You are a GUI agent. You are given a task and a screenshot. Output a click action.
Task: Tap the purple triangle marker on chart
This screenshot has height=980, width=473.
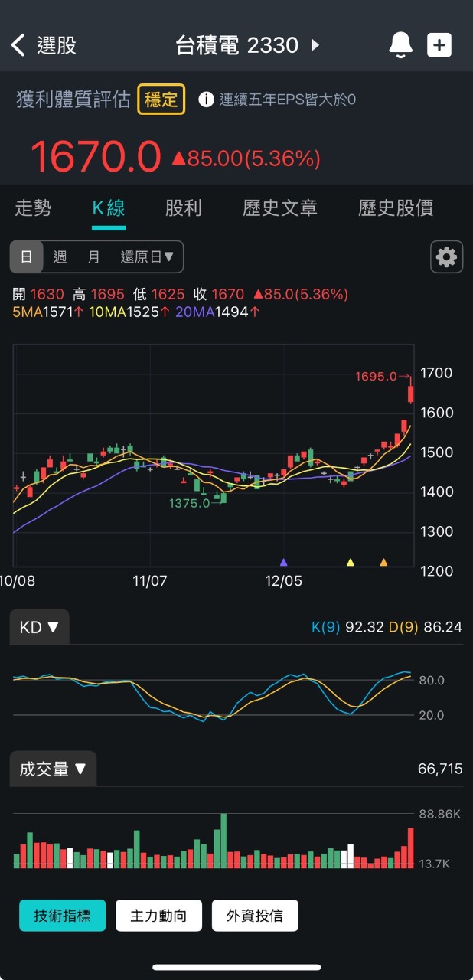click(284, 562)
